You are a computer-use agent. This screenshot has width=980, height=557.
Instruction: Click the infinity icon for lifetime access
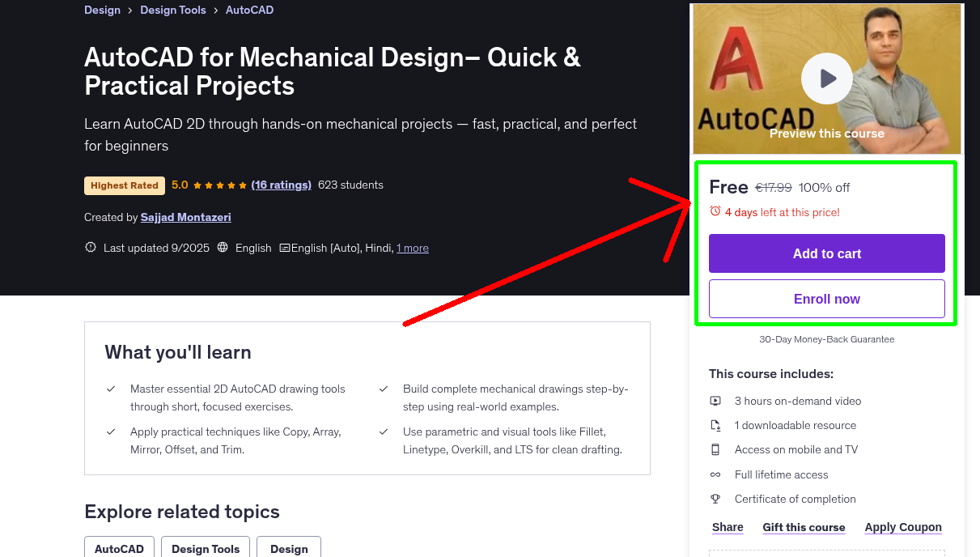coord(715,474)
